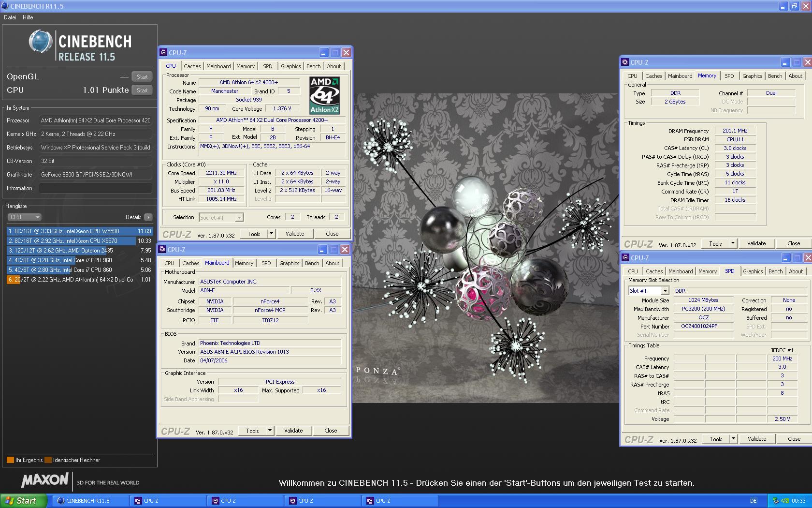Click the Information input field
Image resolution: width=812 pixels, height=508 pixels.
[95, 188]
